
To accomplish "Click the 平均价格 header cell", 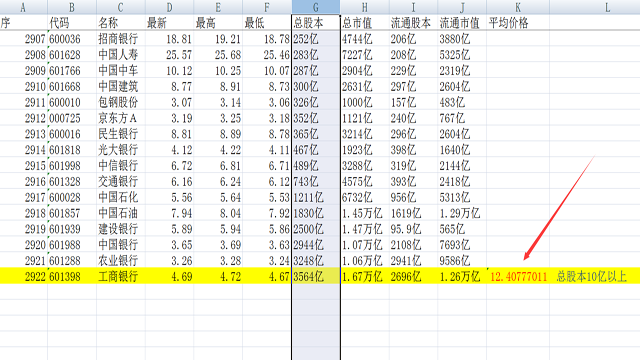I will 518,23.
